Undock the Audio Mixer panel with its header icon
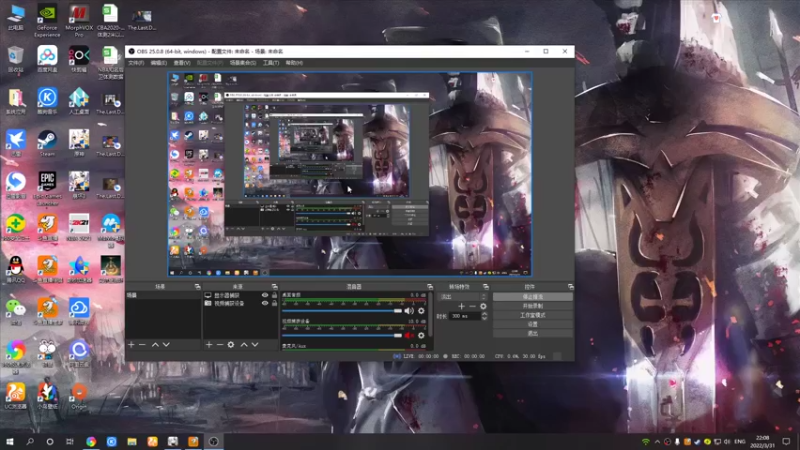 [x=430, y=287]
